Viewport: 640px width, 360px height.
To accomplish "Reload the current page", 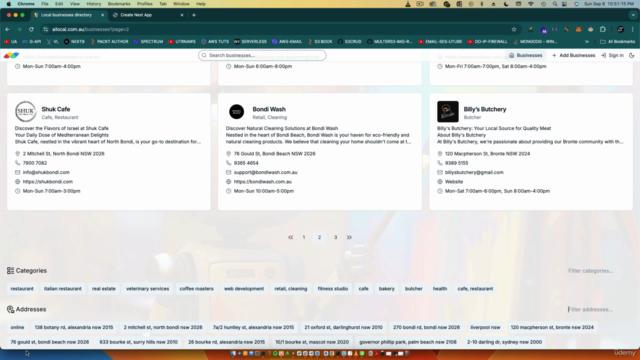I will pos(31,29).
